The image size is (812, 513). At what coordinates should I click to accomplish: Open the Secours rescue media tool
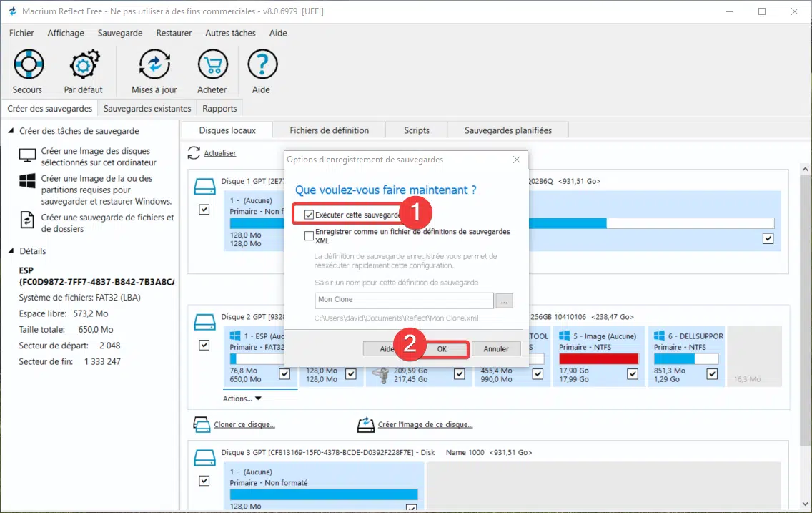29,64
